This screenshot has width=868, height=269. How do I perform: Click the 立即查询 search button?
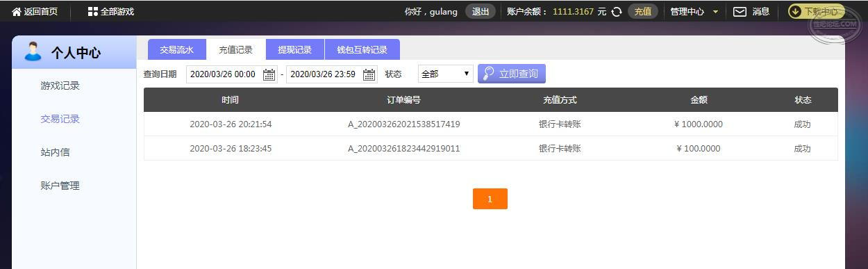[512, 74]
